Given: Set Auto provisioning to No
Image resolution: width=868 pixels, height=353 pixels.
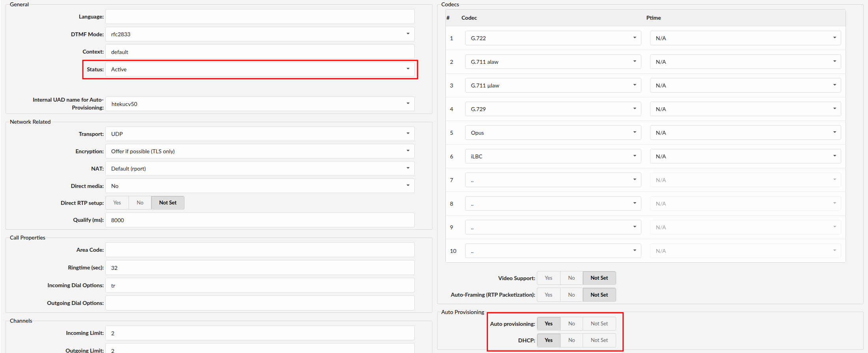Looking at the screenshot, I should coord(571,324).
